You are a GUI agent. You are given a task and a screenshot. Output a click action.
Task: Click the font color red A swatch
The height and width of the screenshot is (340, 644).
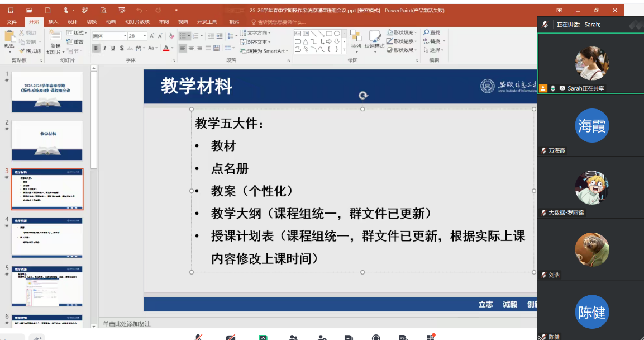pyautogui.click(x=165, y=48)
